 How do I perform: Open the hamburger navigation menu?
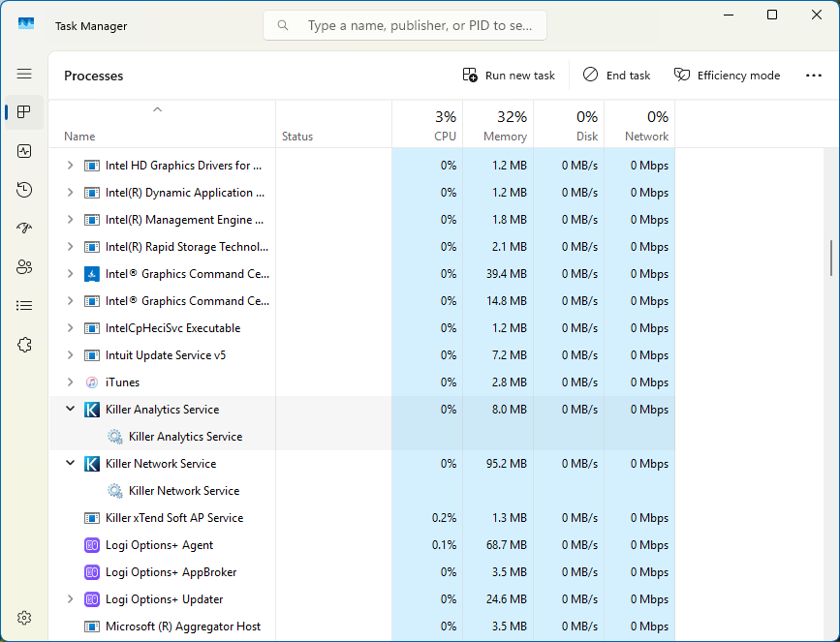24,74
